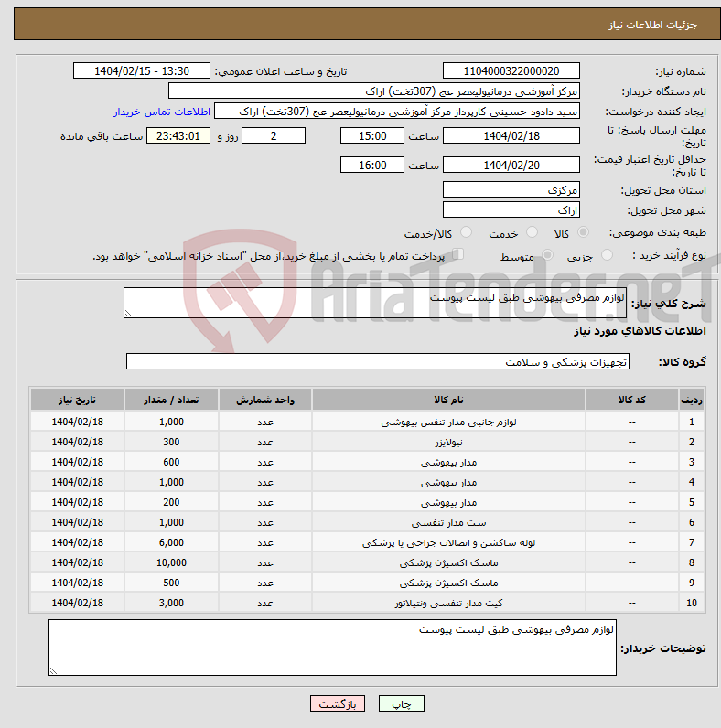
Task: Select مدار بیهوشی in row 4
Action: (x=448, y=482)
